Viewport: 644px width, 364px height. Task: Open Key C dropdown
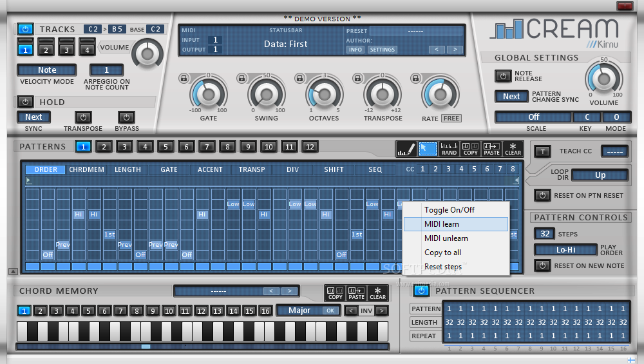click(x=587, y=117)
